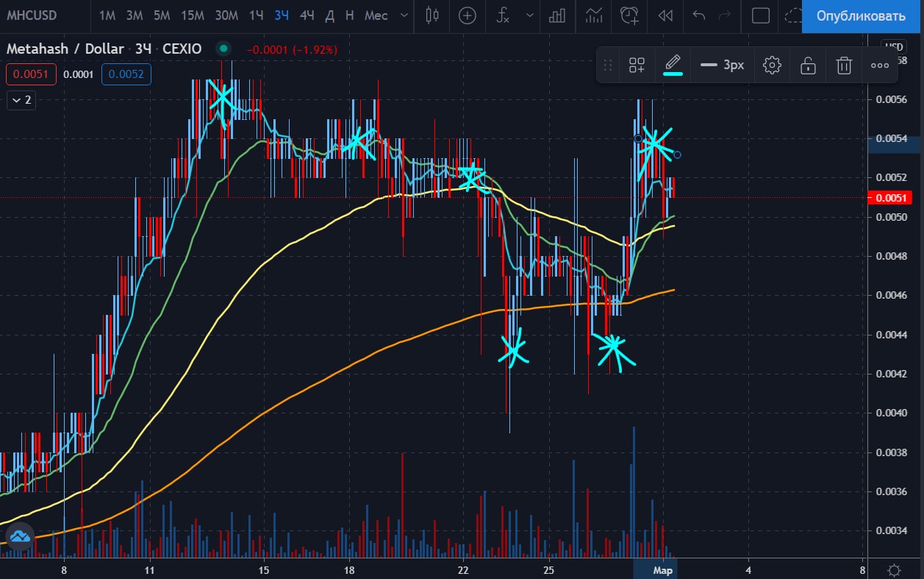Change brush color via pencil icon
This screenshot has width=924, height=579.
[x=673, y=65]
